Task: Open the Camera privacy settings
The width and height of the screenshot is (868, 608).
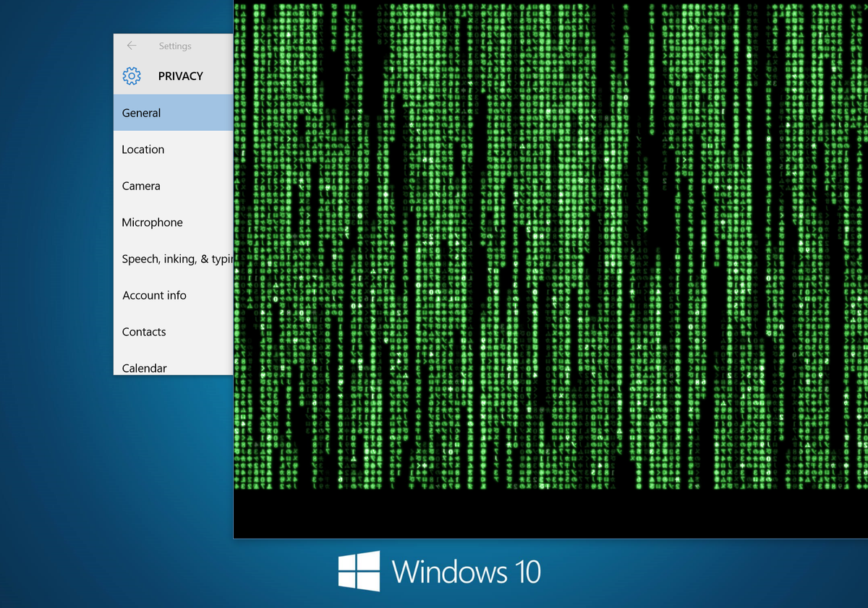Action: pyautogui.click(x=174, y=186)
